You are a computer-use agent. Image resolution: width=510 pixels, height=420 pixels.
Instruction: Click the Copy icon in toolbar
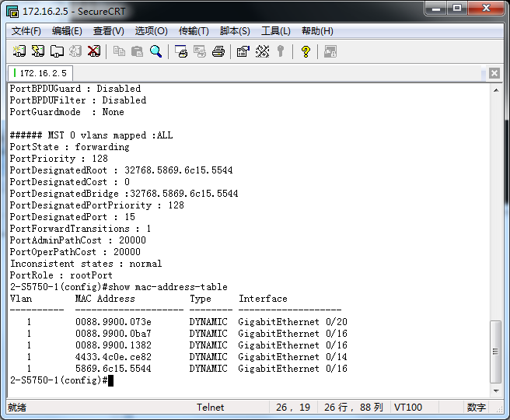tap(119, 51)
